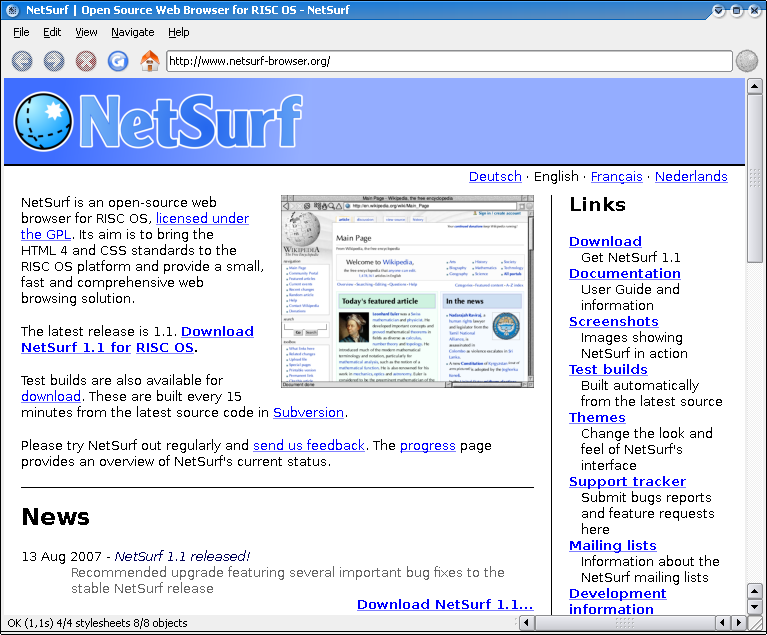Open the View menu
This screenshot has width=767, height=635.
pyautogui.click(x=86, y=32)
